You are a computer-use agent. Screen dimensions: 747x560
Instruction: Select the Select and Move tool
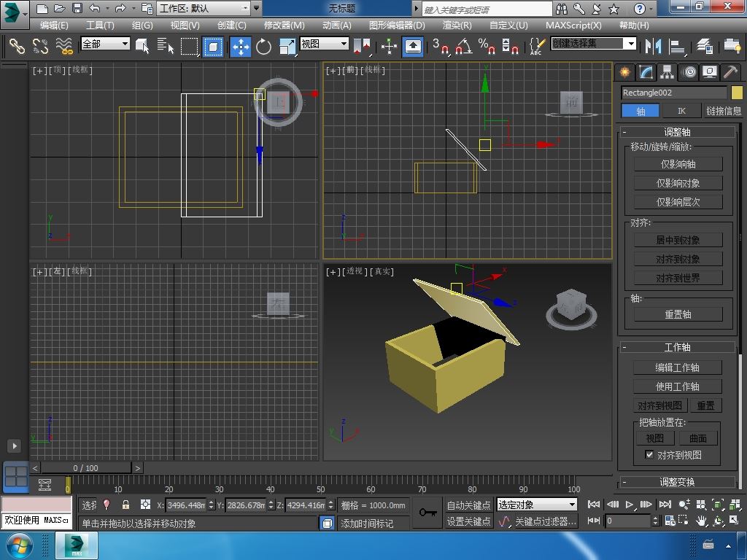tap(241, 46)
